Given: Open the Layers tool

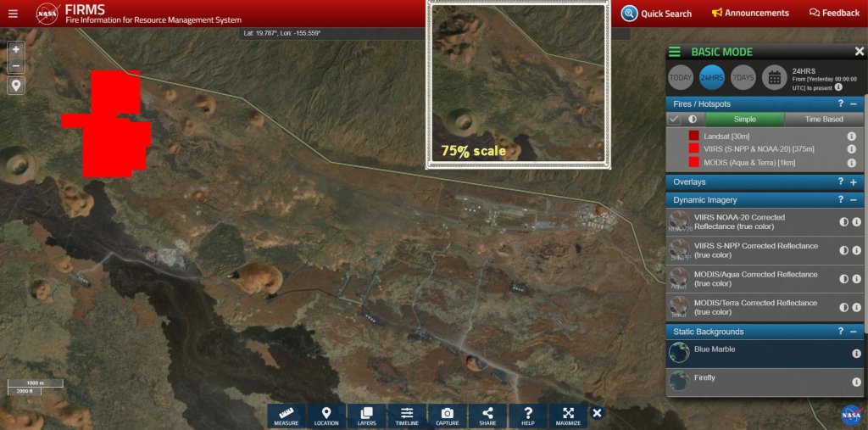Looking at the screenshot, I should (366, 416).
